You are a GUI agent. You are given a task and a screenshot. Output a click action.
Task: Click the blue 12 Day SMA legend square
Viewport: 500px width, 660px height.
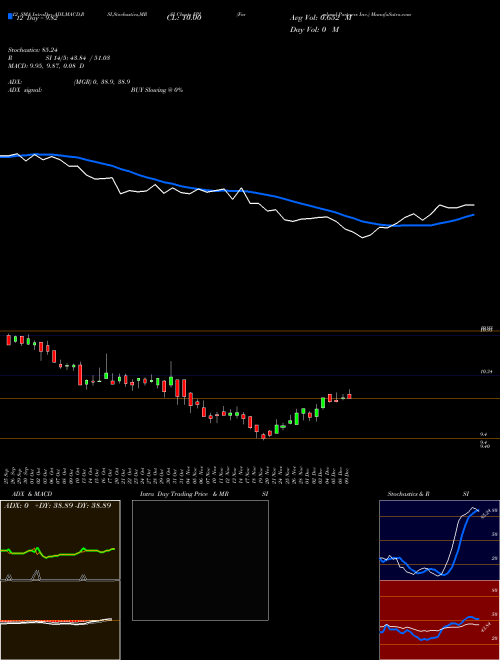tap(11, 17)
